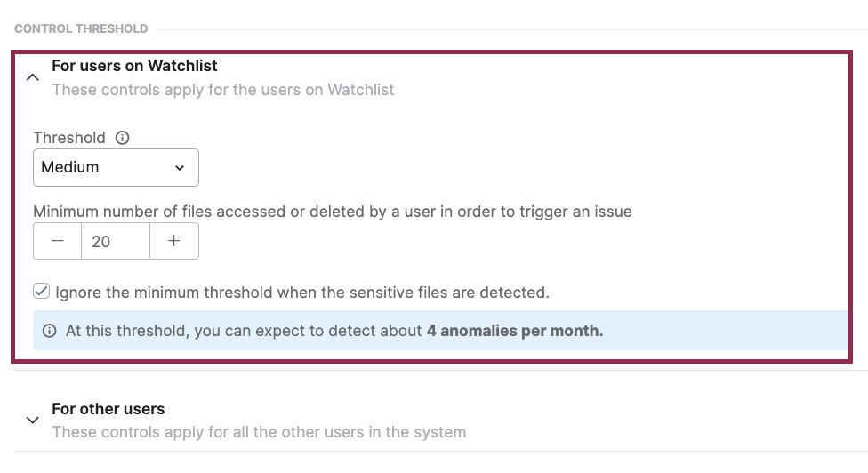Click 'These controls apply for all the other users'
The height and width of the screenshot is (473, 868).
pos(259,432)
